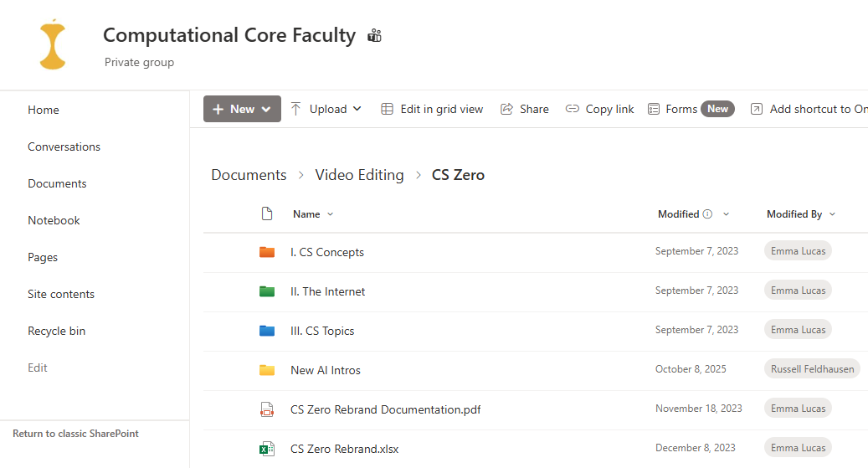Go to Conversations in the left navigation
868x468 pixels.
tap(64, 147)
